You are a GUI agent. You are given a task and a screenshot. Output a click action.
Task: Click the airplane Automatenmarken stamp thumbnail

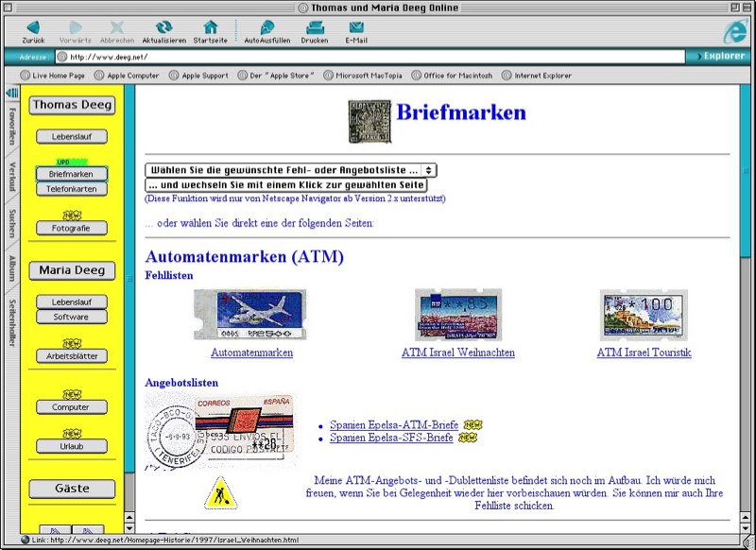(x=250, y=315)
